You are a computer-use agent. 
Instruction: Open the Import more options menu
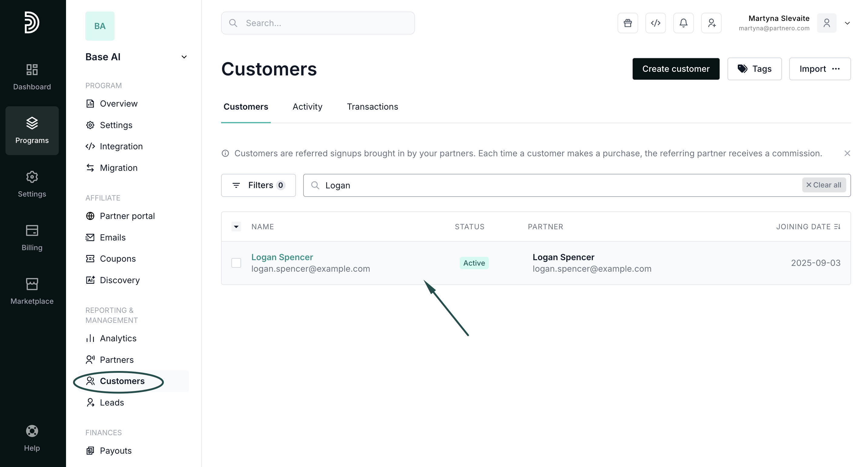[836, 69]
